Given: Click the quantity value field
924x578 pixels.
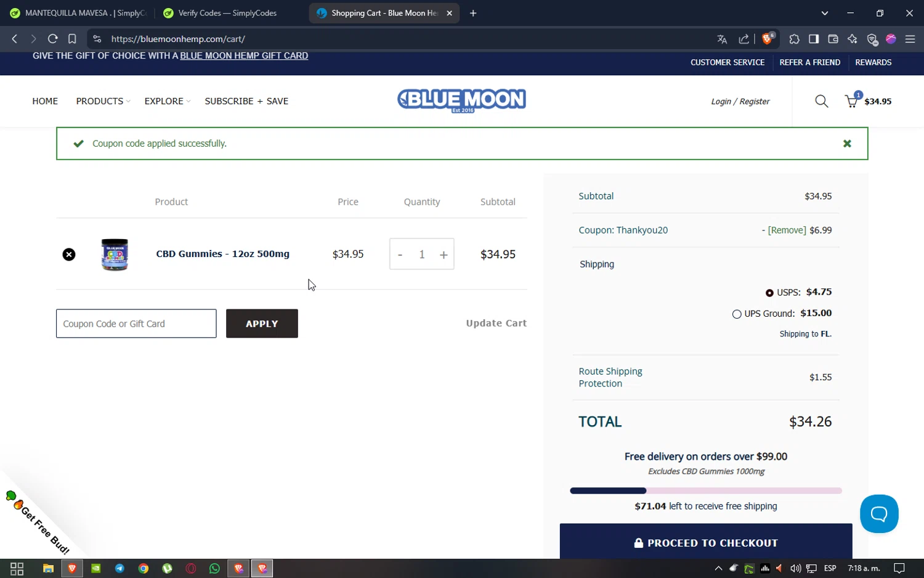Looking at the screenshot, I should [x=422, y=254].
